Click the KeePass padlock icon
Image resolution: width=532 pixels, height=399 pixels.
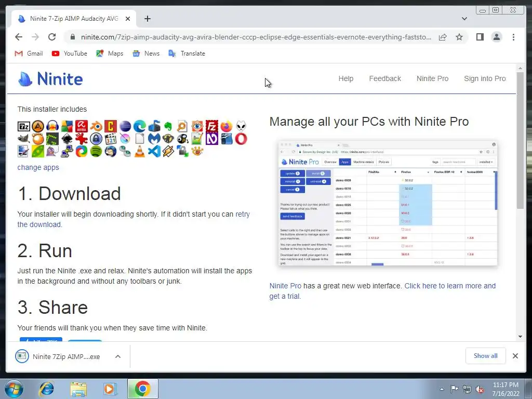pyautogui.click(x=96, y=139)
